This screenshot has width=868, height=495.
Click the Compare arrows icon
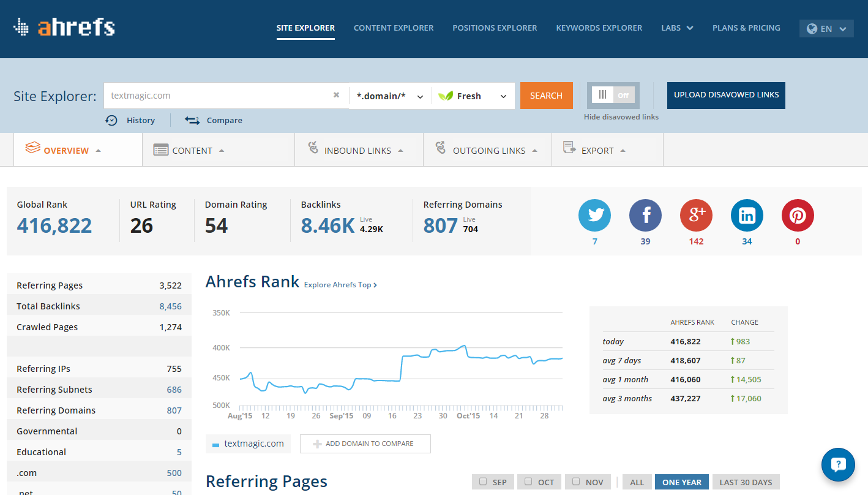click(x=192, y=120)
